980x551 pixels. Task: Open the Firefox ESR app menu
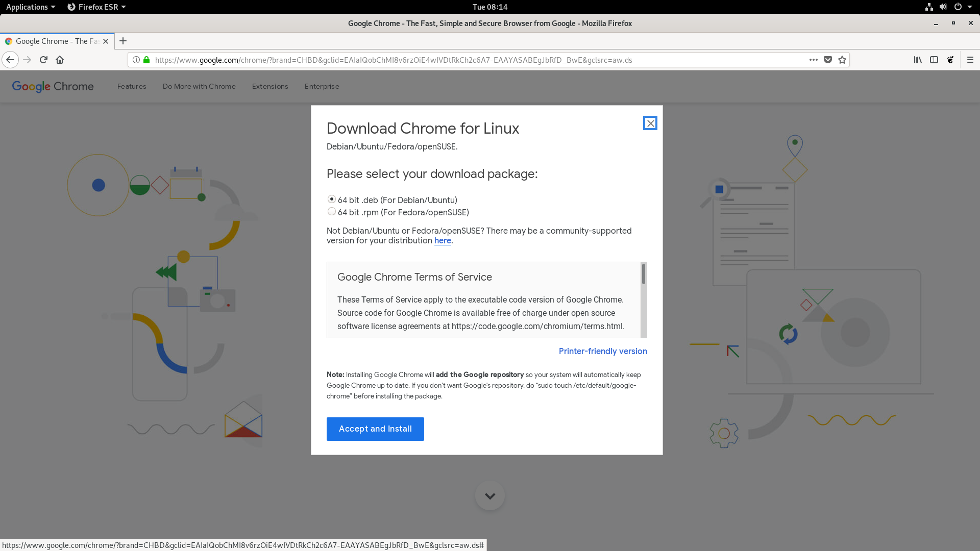tap(96, 7)
